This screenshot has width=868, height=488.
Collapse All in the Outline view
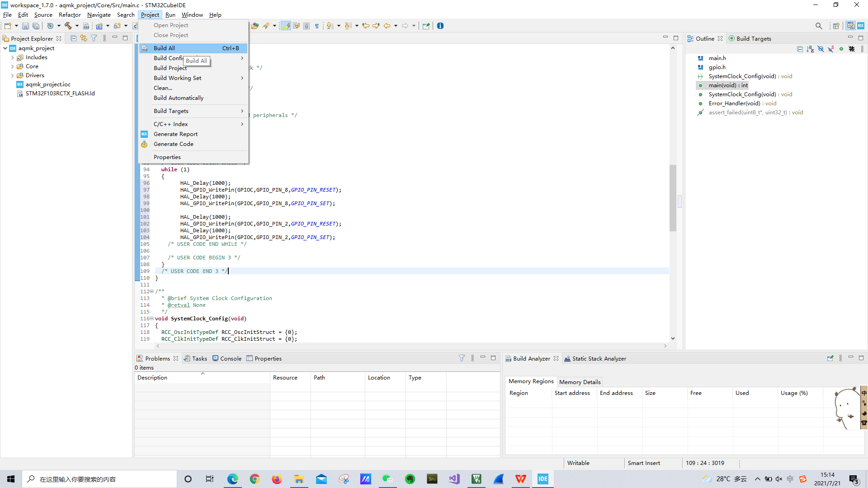[x=800, y=49]
